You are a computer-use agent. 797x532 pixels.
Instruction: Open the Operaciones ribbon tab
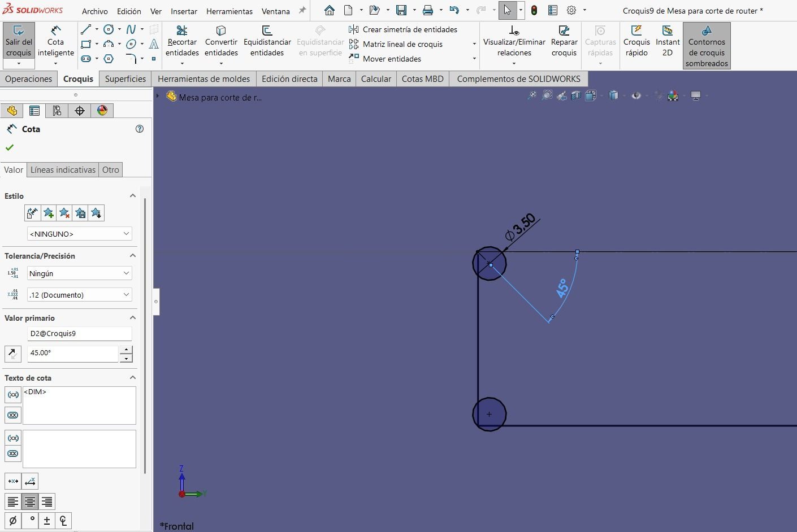pyautogui.click(x=28, y=79)
